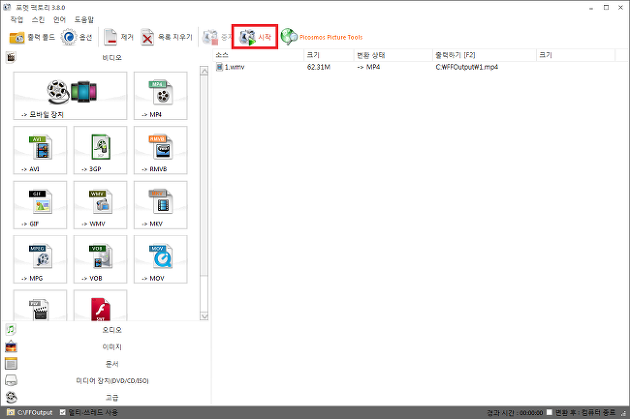Viewport: 630px width, 419px height.
Task: Click the -> MP4 status cell
Action: [x=368, y=67]
